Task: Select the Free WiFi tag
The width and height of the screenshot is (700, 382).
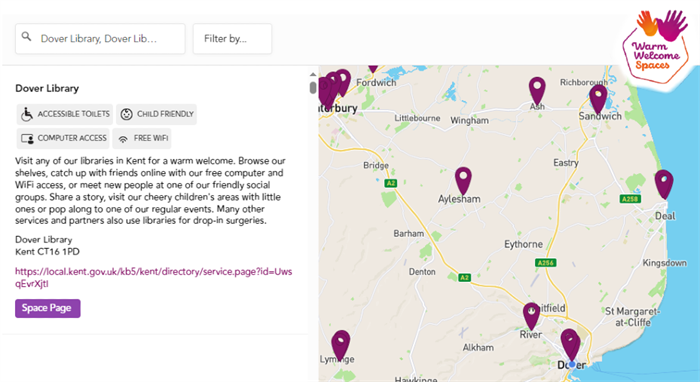Action: tap(142, 138)
